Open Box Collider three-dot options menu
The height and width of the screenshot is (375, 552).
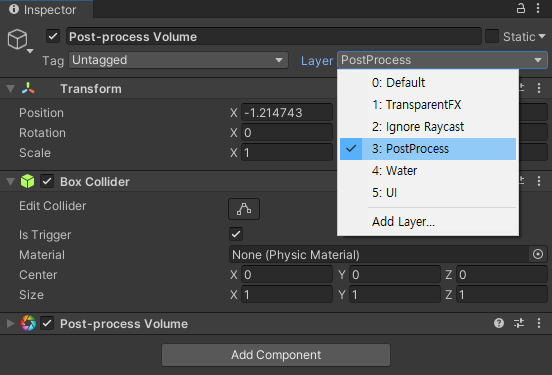(x=539, y=181)
